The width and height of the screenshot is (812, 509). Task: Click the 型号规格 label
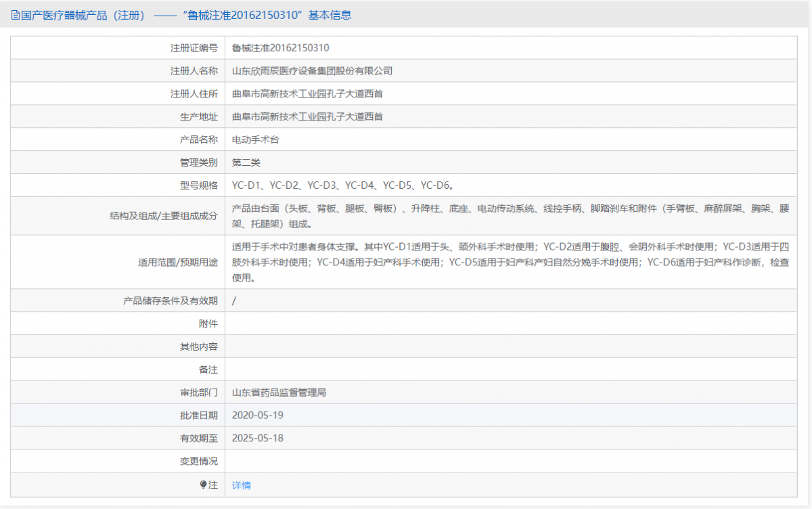(x=199, y=185)
